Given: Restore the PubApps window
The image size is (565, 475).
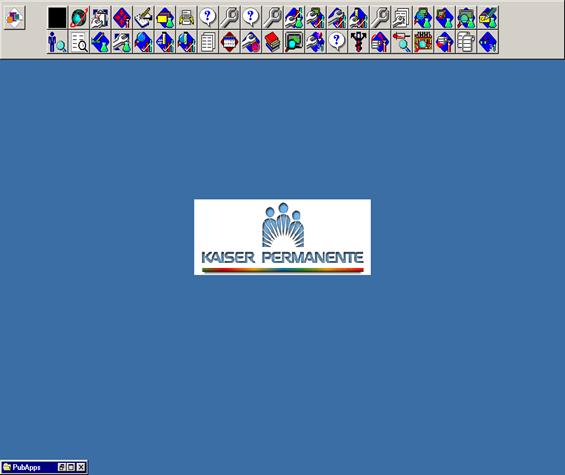Looking at the screenshot, I should click(62, 467).
